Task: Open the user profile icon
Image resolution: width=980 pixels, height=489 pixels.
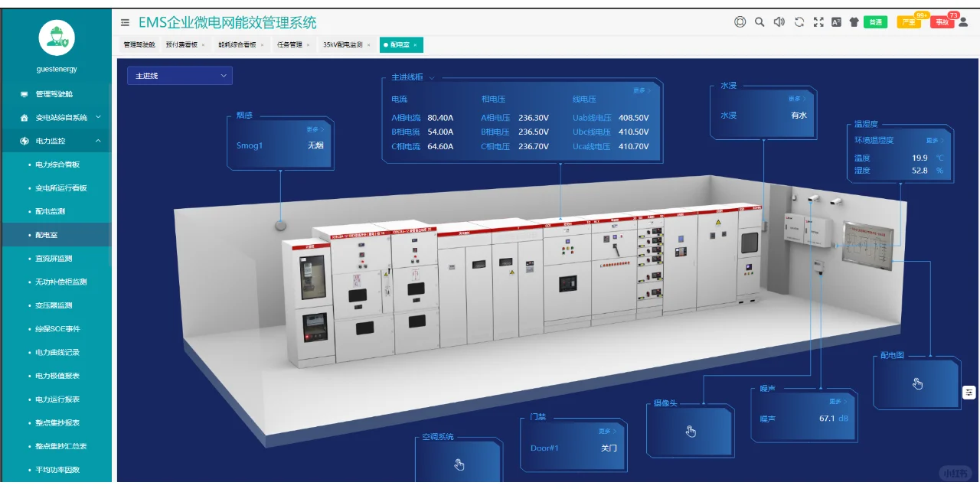Action: 963,22
